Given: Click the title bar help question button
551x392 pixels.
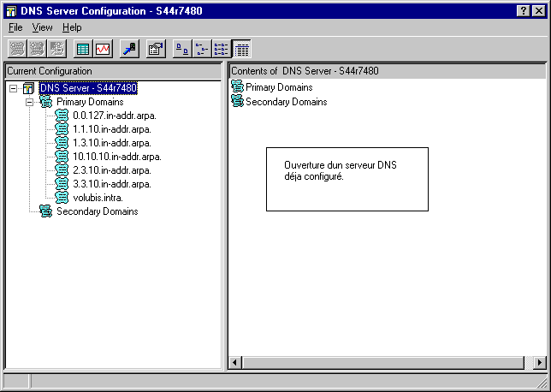Looking at the screenshot, I should tap(522, 9).
